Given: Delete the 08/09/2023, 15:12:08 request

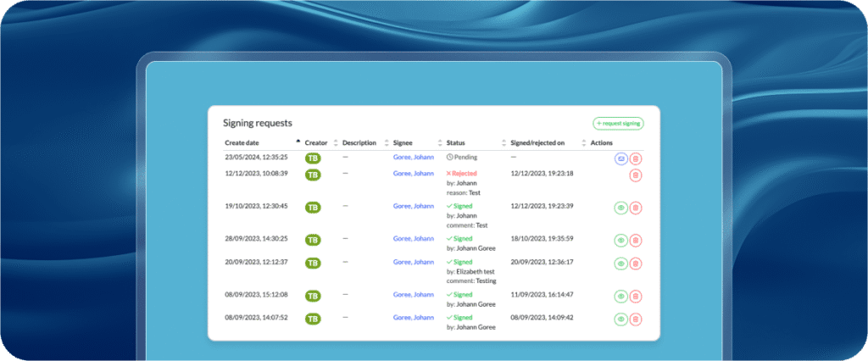Looking at the screenshot, I should [636, 297].
